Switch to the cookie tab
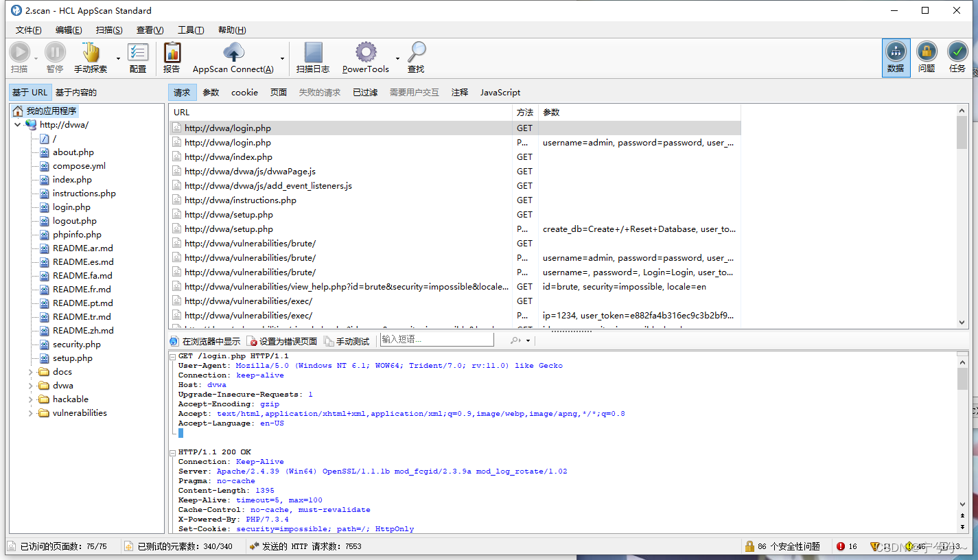Image resolution: width=978 pixels, height=560 pixels. point(244,93)
